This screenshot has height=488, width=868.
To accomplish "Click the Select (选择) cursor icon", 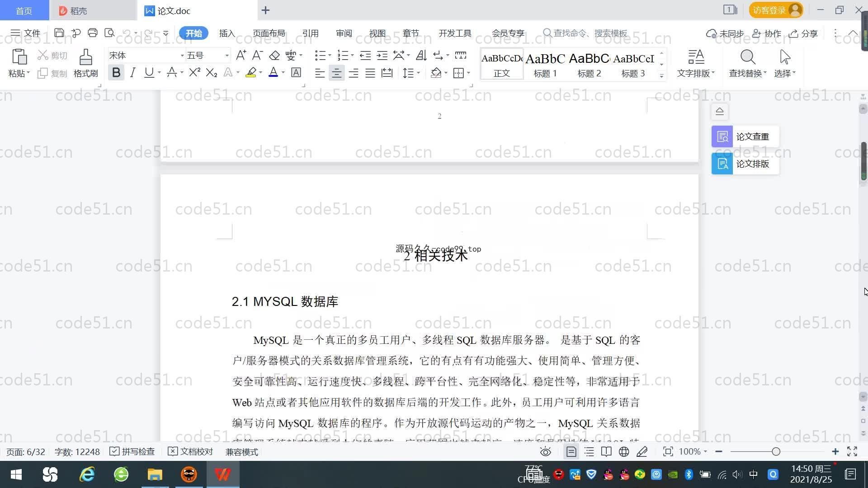I will (x=785, y=57).
